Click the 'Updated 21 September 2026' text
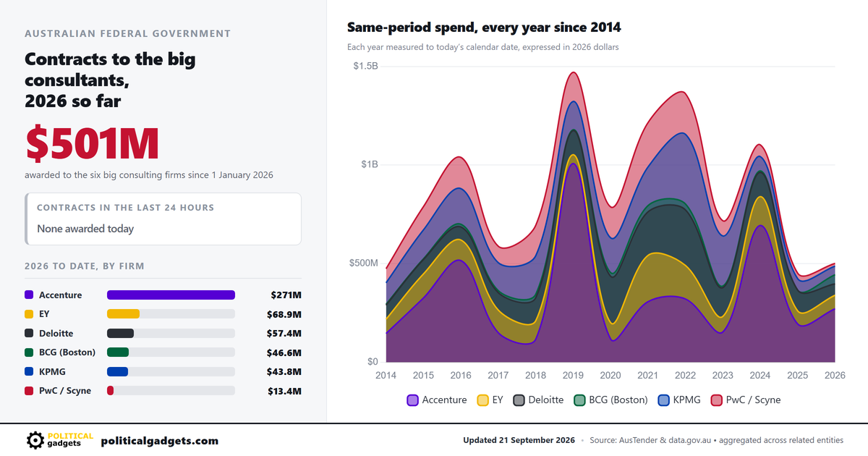Screen dimensions: 868x456 point(519,441)
